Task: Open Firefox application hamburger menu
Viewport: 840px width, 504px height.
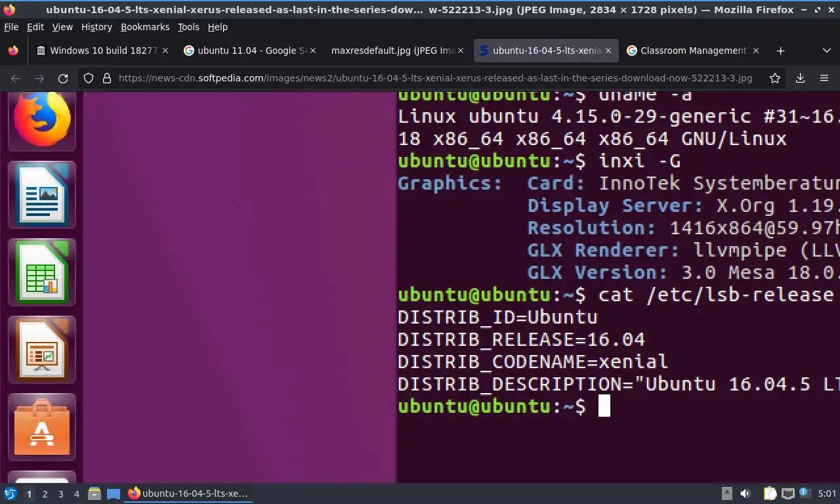Action: 824,78
